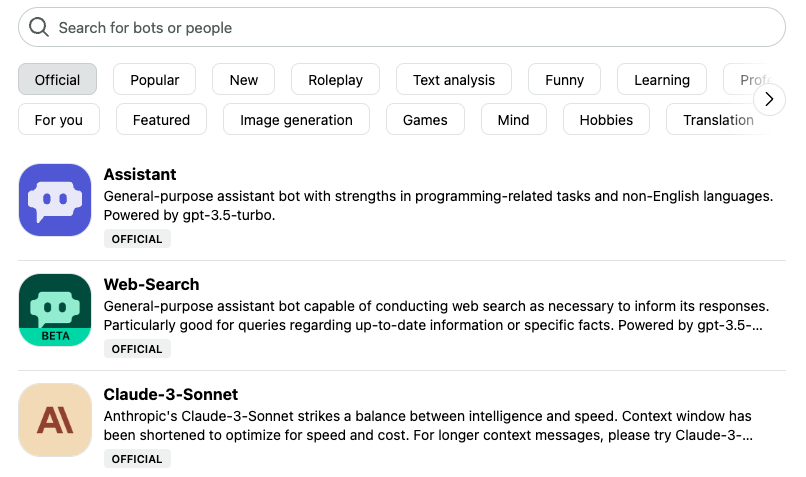
Task: Show Featured bots
Action: tap(161, 120)
